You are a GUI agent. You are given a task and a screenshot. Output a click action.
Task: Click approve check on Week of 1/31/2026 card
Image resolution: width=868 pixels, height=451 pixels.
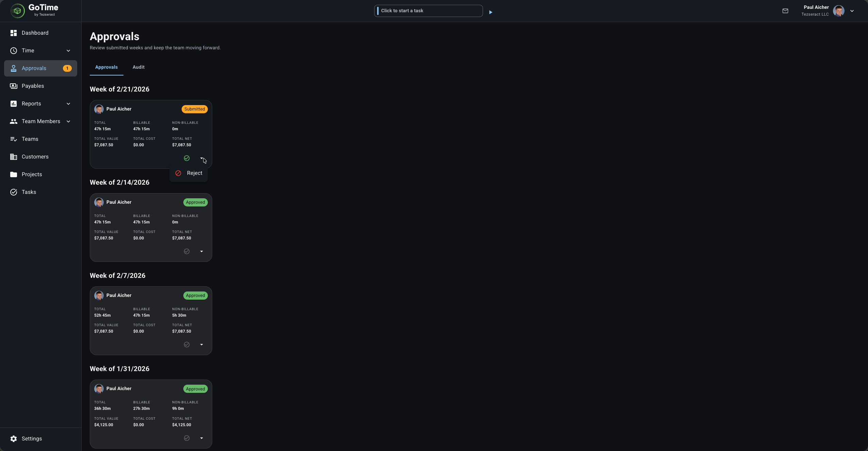(x=187, y=438)
